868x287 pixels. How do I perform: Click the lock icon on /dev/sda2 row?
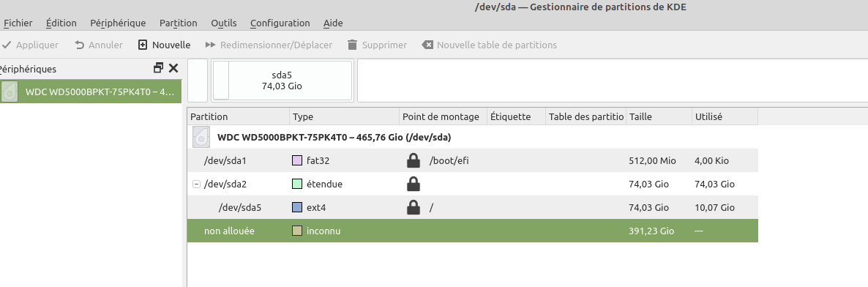pyautogui.click(x=413, y=184)
